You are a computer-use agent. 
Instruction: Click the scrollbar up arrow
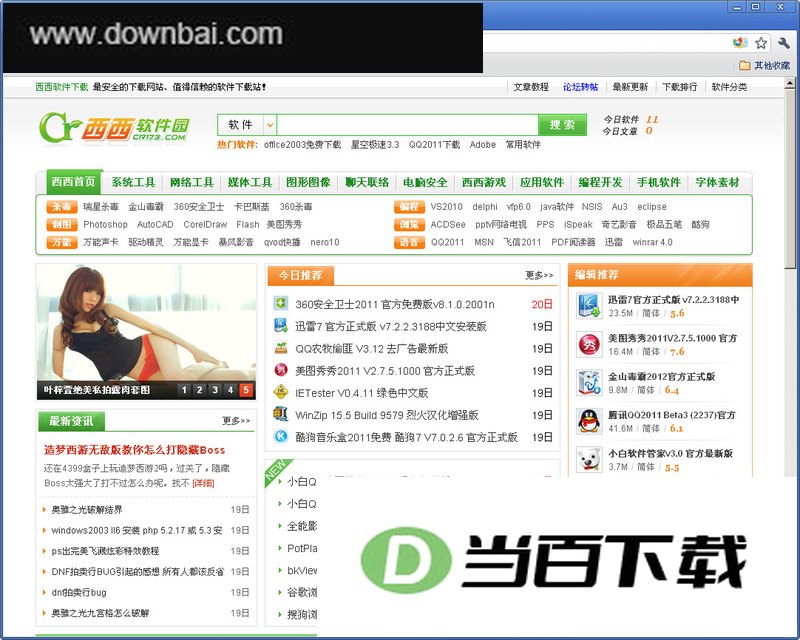pos(790,82)
